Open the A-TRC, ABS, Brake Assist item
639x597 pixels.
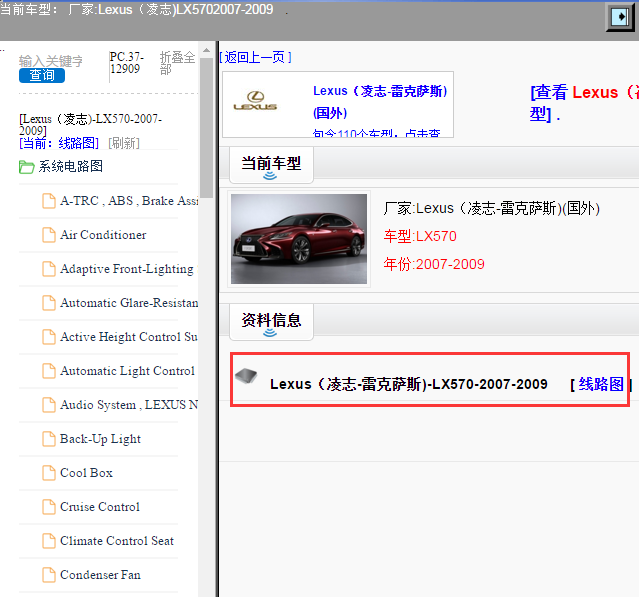129,201
